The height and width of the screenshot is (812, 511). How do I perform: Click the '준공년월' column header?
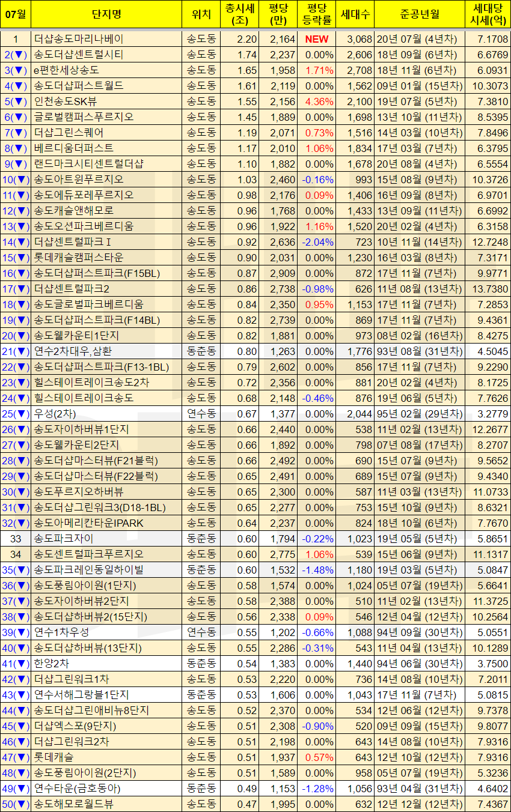(x=420, y=14)
